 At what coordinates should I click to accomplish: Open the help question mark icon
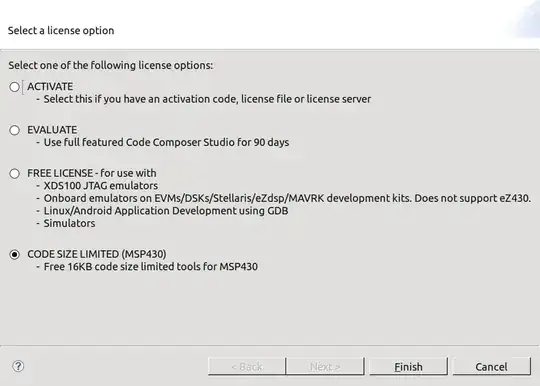click(18, 366)
